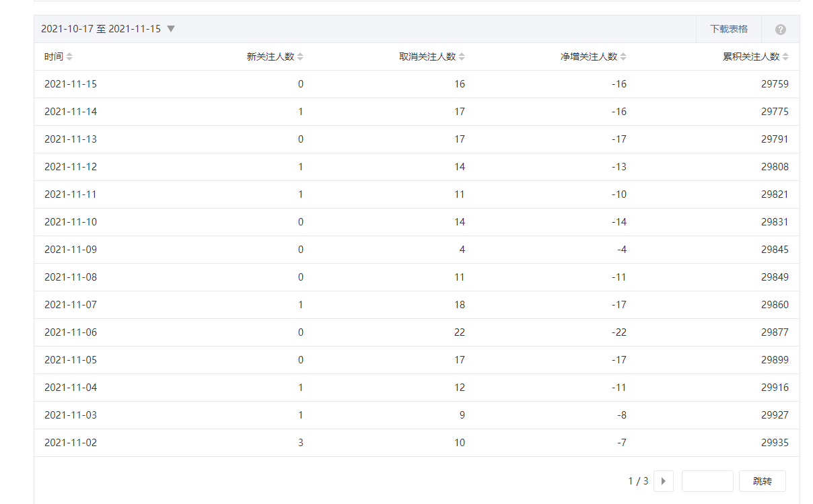
Task: Select date cell 2021-11-15
Action: [x=71, y=84]
